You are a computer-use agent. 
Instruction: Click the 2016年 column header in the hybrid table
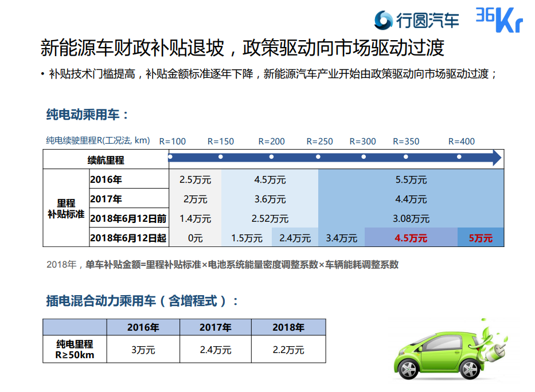pyautogui.click(x=143, y=327)
